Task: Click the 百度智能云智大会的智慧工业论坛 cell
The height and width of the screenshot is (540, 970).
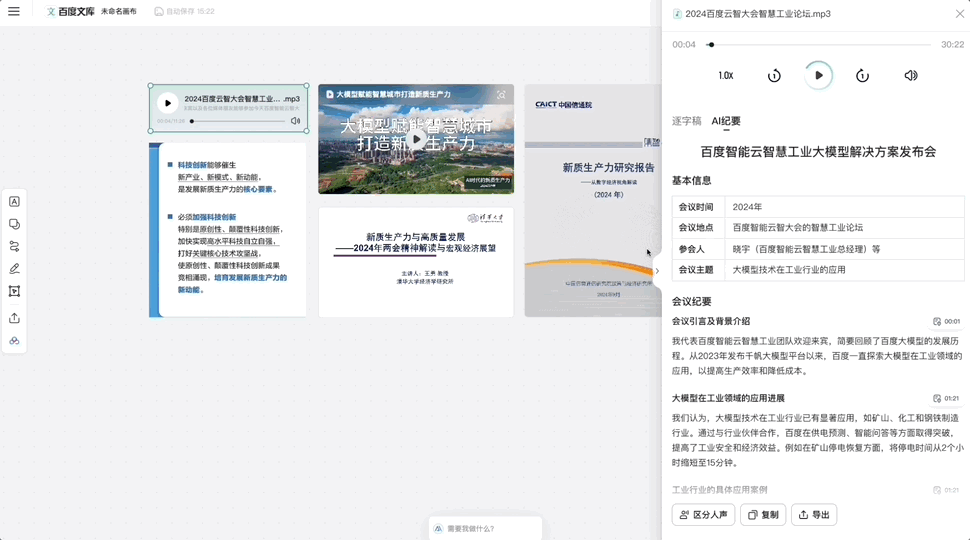Action: tap(844, 228)
